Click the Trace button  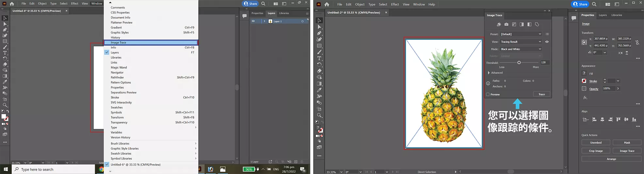coord(541,94)
